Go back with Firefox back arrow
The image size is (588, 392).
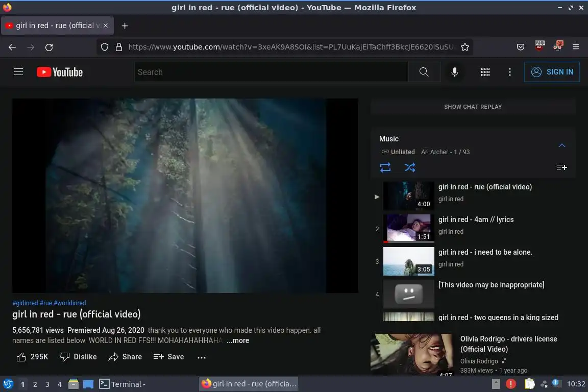coord(12,47)
